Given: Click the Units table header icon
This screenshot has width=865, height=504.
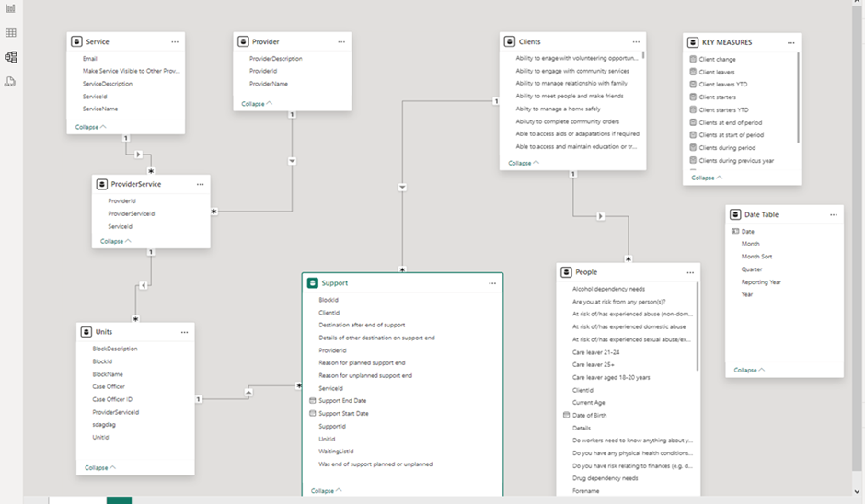Looking at the screenshot, I should (86, 332).
